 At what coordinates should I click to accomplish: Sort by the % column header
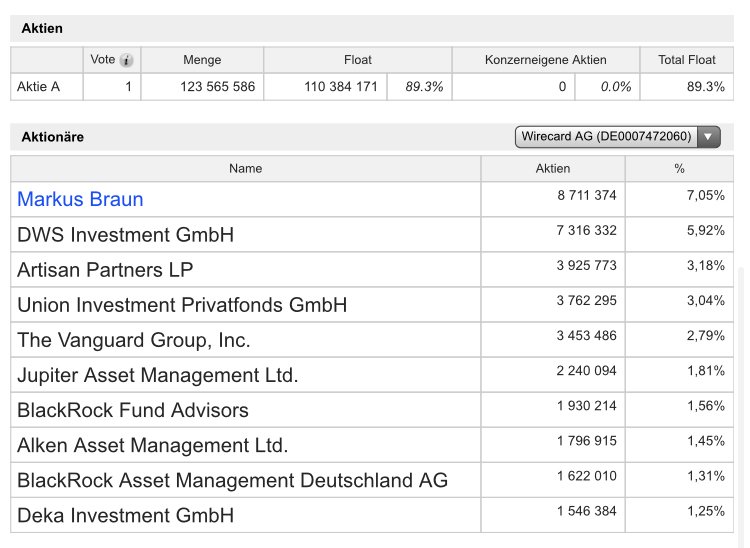point(679,168)
